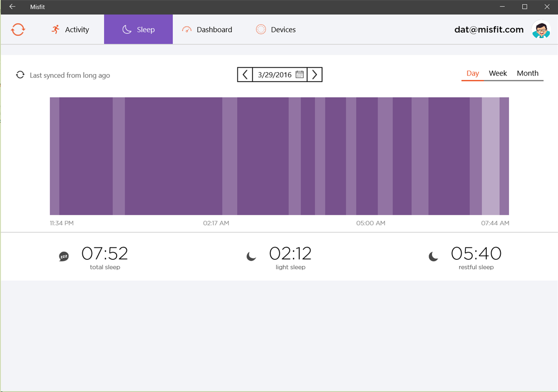Viewport: 558px width, 392px height.
Task: Open the user profile avatar
Action: [x=541, y=30]
